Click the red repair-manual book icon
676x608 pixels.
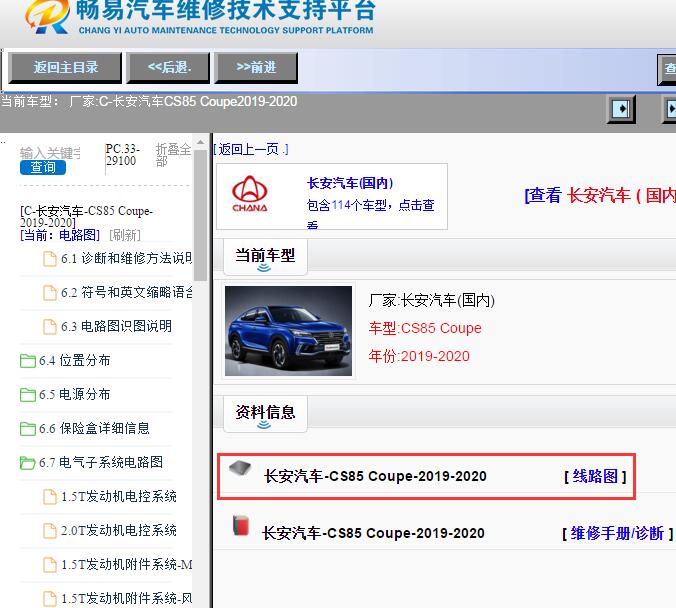241,525
